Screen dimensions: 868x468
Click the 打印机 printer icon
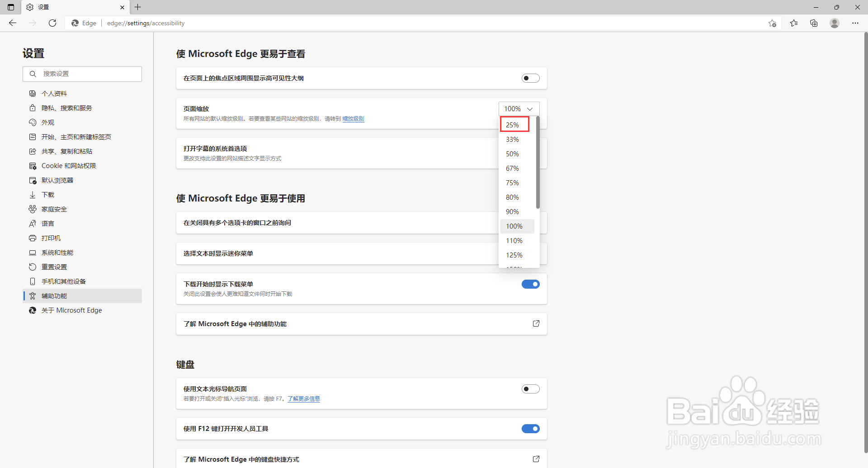pos(33,238)
